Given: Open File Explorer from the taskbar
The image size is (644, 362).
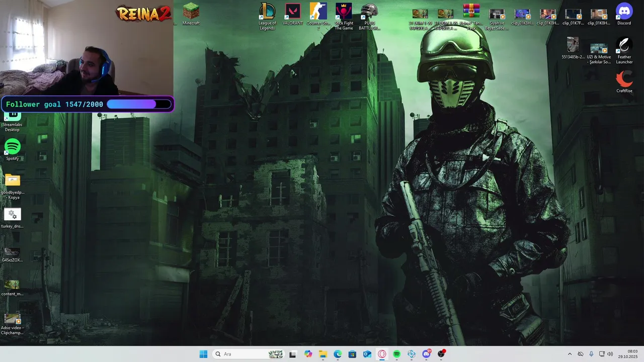Looking at the screenshot, I should pos(323,354).
